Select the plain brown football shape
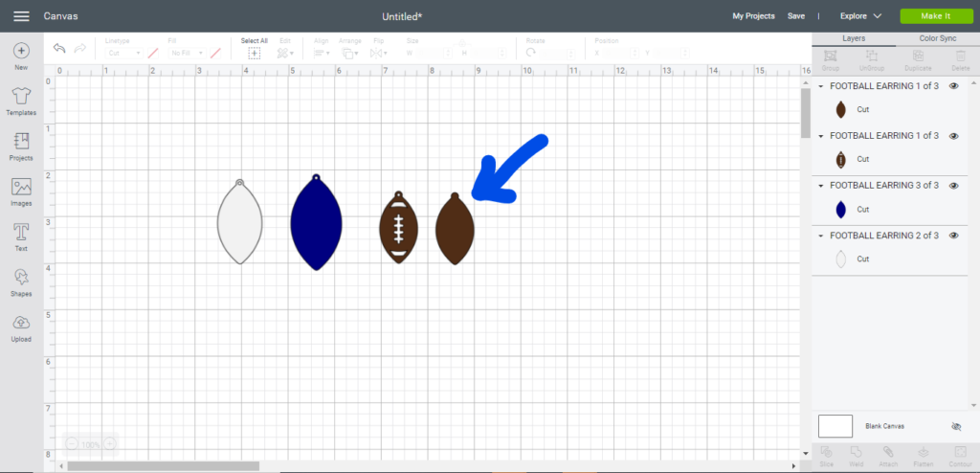 coord(455,229)
